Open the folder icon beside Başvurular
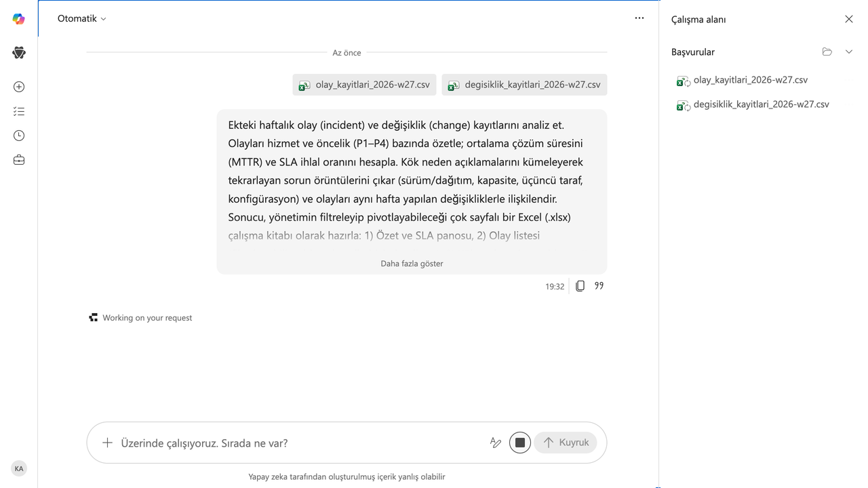868x488 pixels. [x=827, y=52]
